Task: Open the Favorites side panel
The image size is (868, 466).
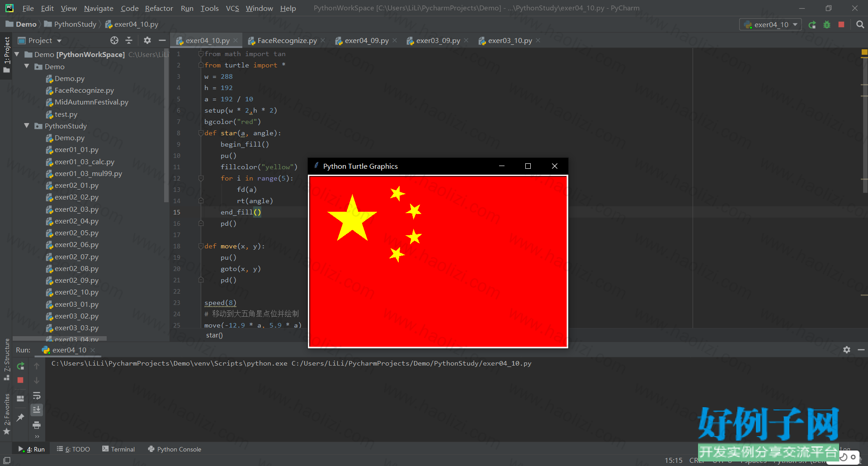Action: click(x=6, y=414)
